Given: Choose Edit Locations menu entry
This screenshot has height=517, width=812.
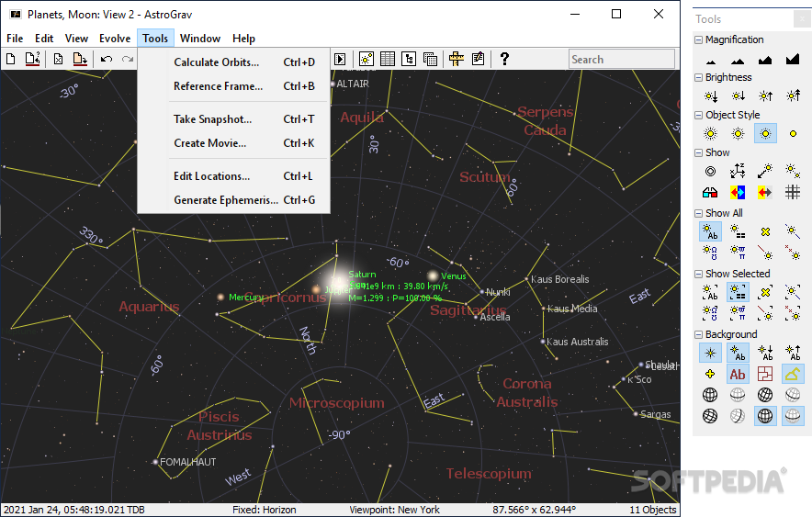Looking at the screenshot, I should coord(233,176).
